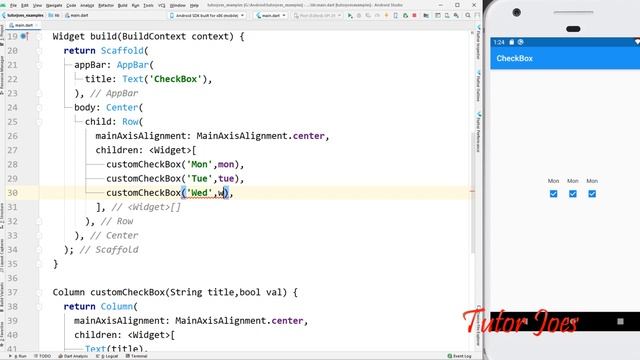The height and width of the screenshot is (360, 640).
Task: Click the CheckBox app bar title in emulator
Action: pyautogui.click(x=514, y=58)
